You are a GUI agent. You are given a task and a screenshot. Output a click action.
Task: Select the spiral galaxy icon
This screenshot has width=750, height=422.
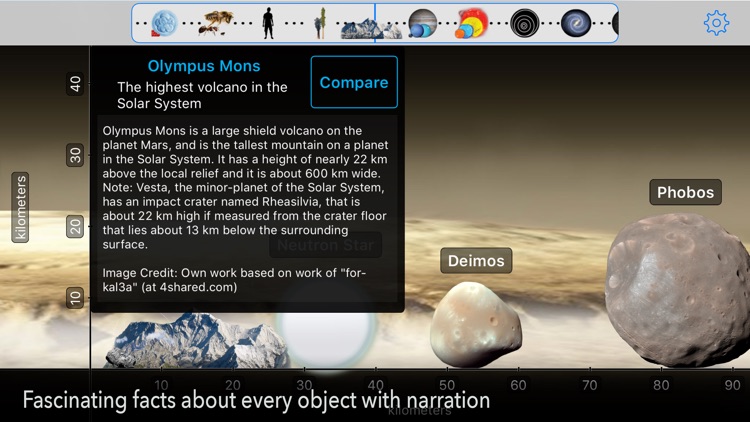[576, 23]
